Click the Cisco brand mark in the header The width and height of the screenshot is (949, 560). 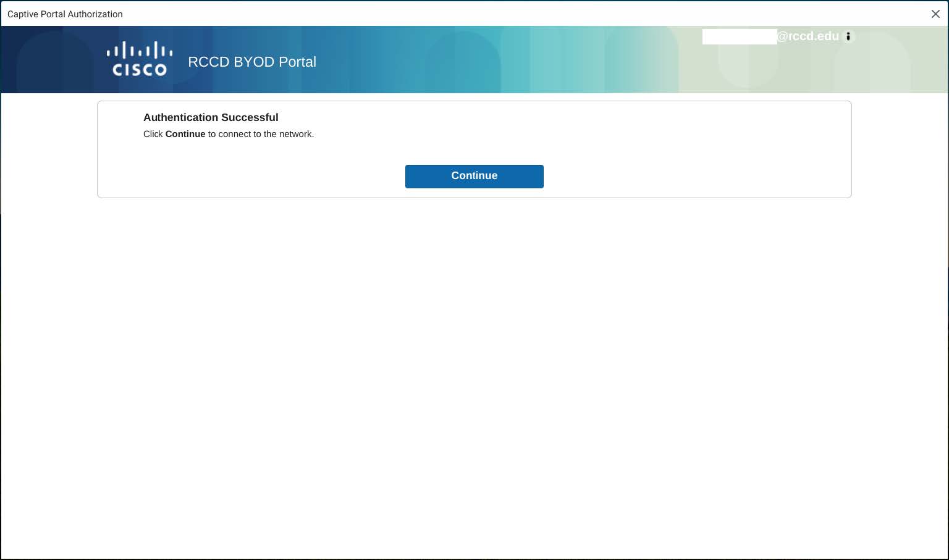click(x=139, y=59)
